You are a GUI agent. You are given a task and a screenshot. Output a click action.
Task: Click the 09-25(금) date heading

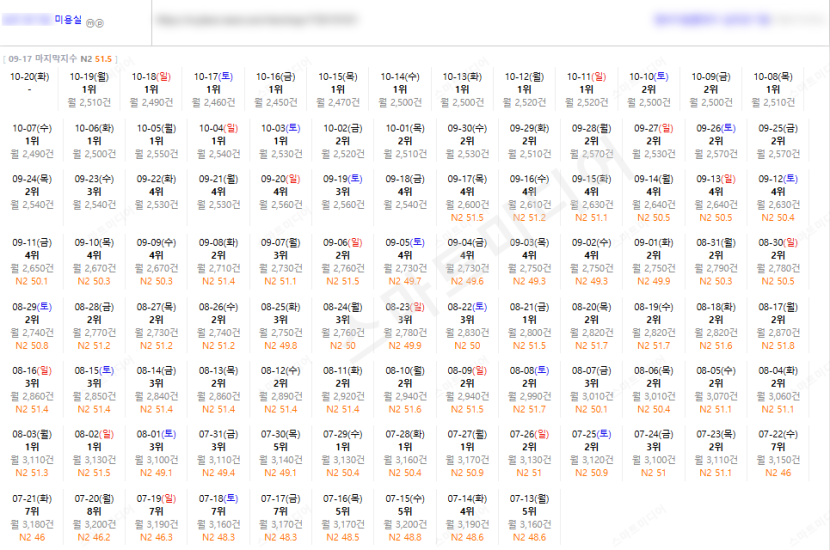[x=778, y=128]
